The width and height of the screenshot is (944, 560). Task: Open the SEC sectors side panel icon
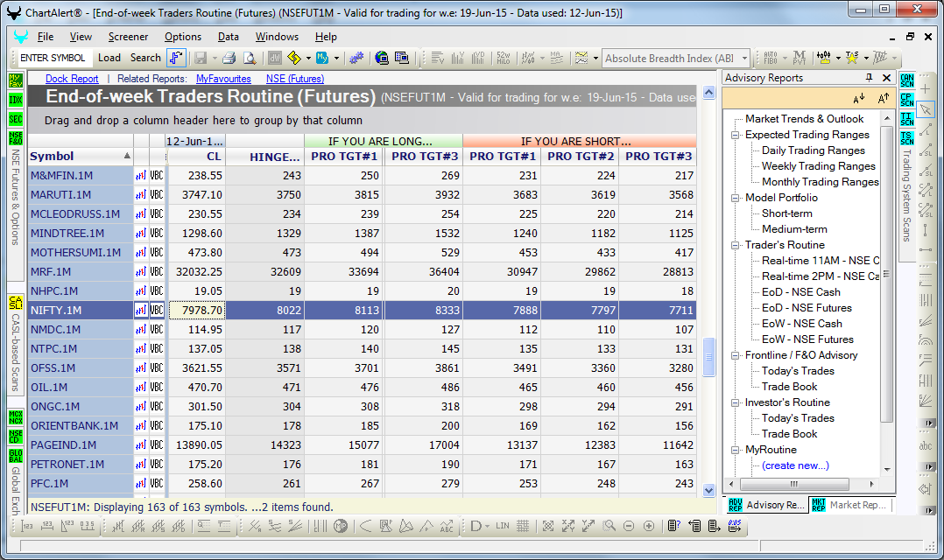16,119
